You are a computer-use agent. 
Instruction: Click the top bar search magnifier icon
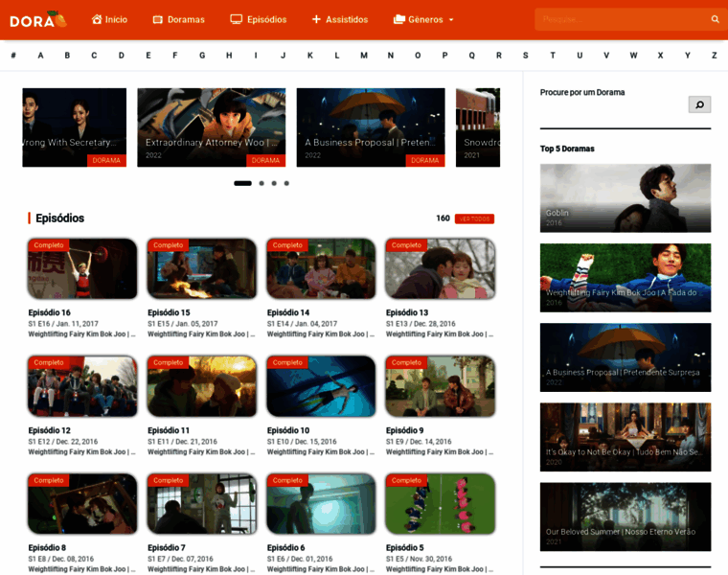(715, 19)
